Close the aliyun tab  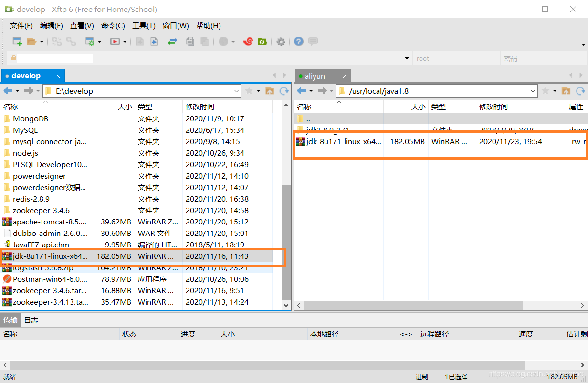tap(345, 76)
